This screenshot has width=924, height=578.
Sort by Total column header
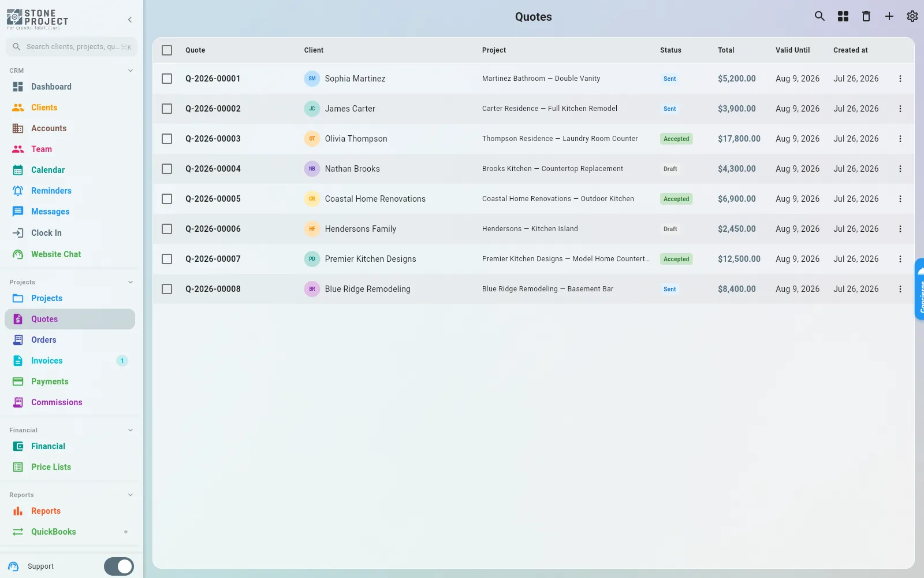[726, 50]
